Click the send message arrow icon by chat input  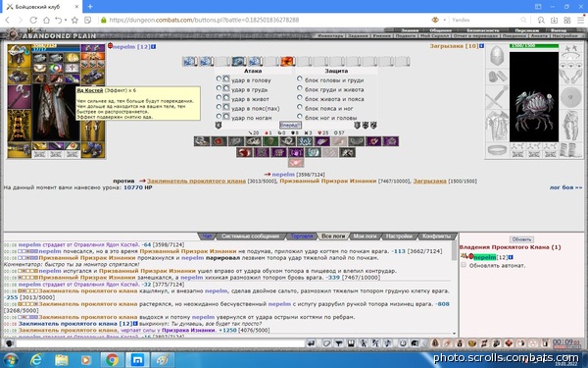tap(311, 342)
